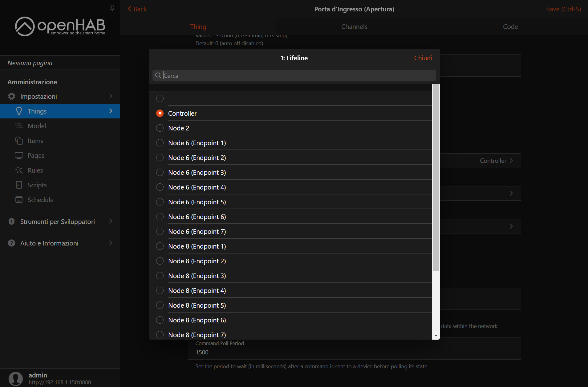Image resolution: width=588 pixels, height=387 pixels.
Task: Close the Lifeline dialog with Chiudi
Action: click(x=423, y=58)
